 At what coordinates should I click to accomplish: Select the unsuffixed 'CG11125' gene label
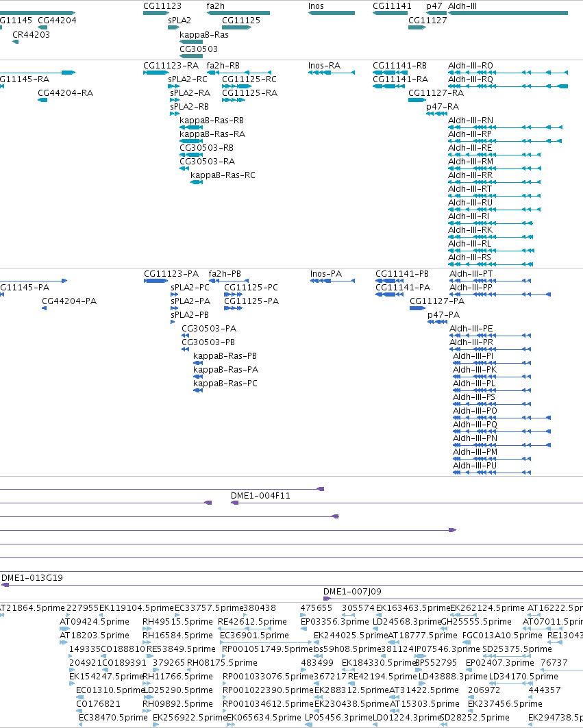pyautogui.click(x=241, y=21)
